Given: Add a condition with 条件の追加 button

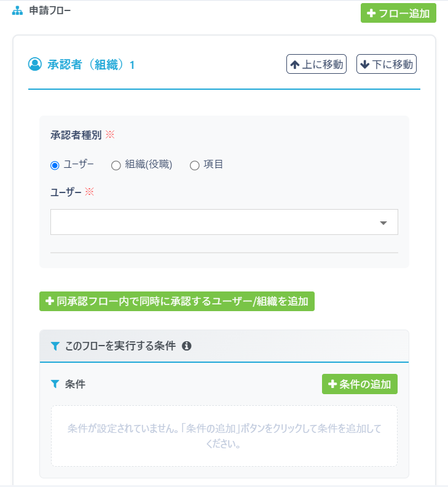Looking at the screenshot, I should pyautogui.click(x=360, y=384).
